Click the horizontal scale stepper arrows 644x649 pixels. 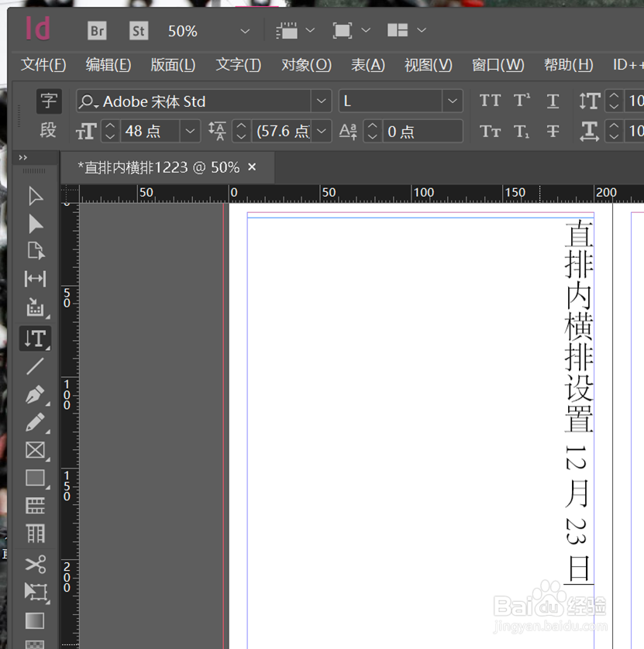point(614,131)
